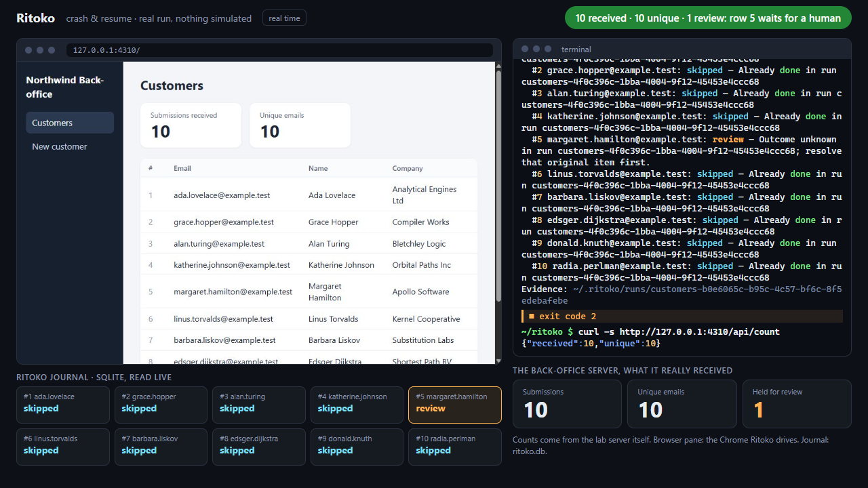This screenshot has height=488, width=868.
Task: Click the Email column header
Action: coord(182,168)
